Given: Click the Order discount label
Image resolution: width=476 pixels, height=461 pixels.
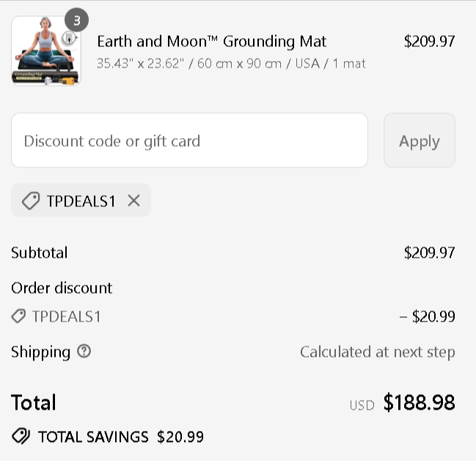Looking at the screenshot, I should pos(62,288).
